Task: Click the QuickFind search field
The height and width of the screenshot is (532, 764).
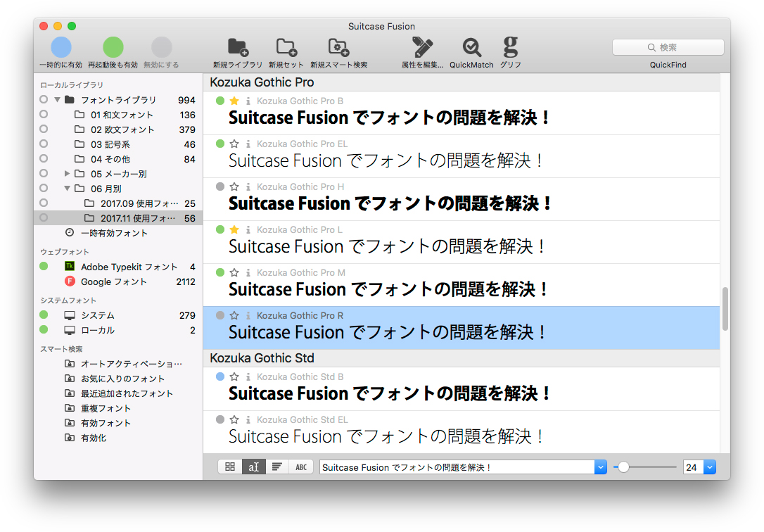Action: 668,47
